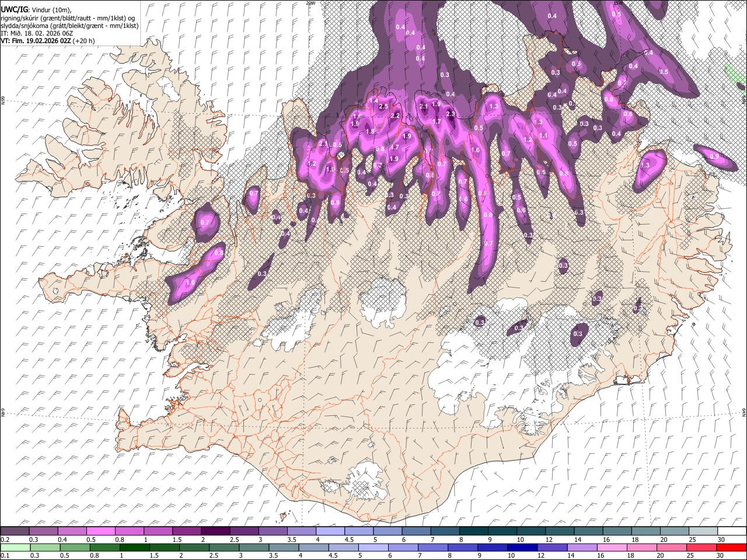Click the 2.2 precipitation value on the map
Image resolution: width=747 pixels, height=560 pixels.
[x=395, y=116]
